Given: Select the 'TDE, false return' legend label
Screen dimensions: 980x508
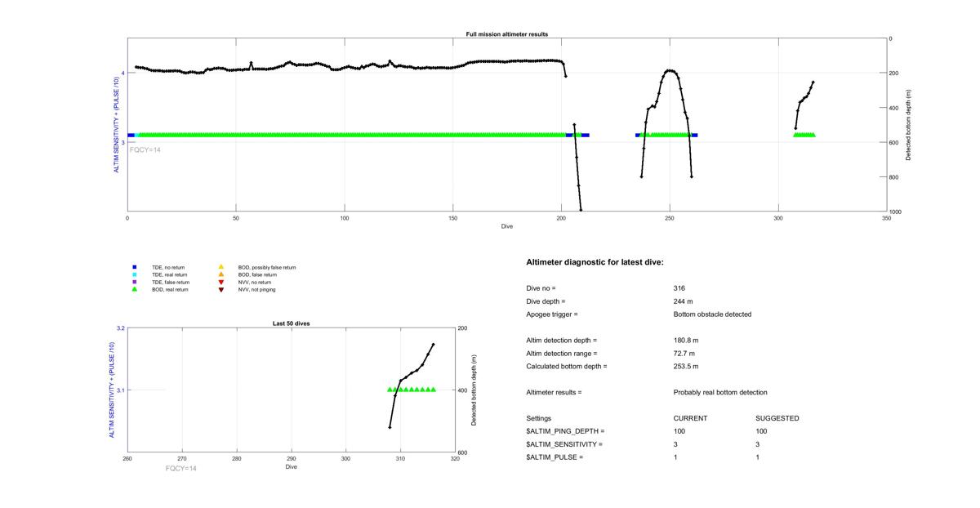Looking at the screenshot, I should click(x=171, y=282).
